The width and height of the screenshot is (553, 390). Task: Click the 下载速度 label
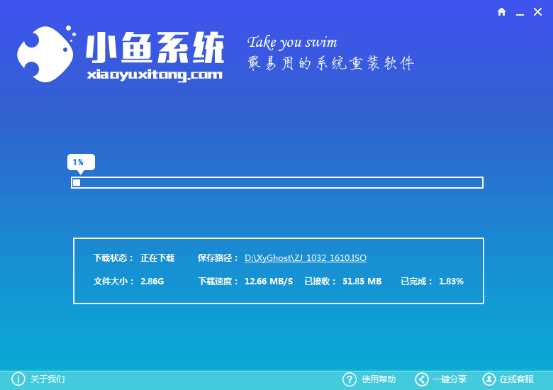click(x=218, y=281)
